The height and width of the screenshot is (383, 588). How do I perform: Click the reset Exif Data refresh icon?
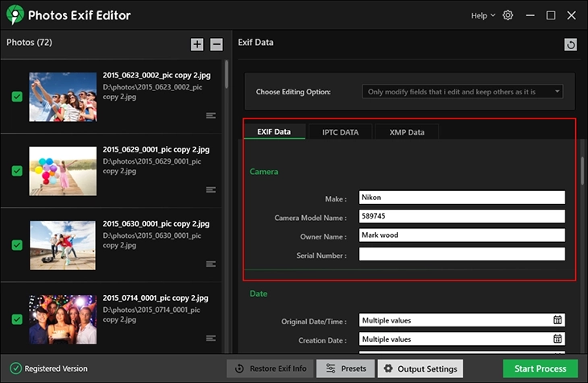click(x=571, y=45)
